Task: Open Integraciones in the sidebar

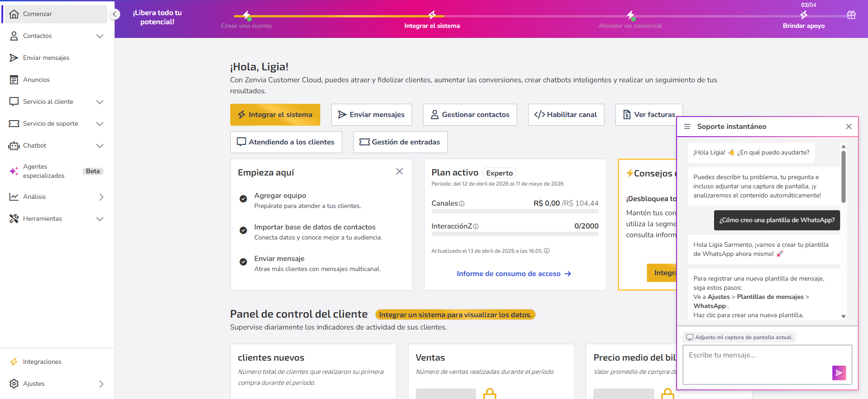Action: click(57, 362)
